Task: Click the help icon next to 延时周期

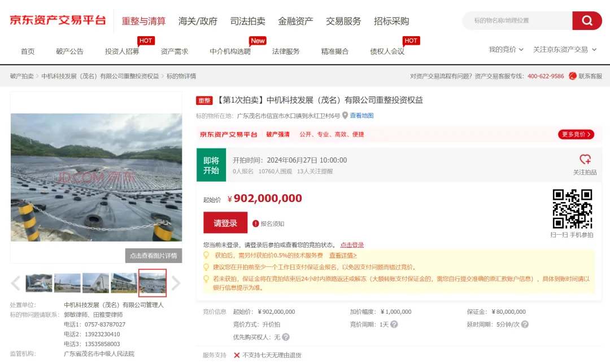Action: [x=525, y=324]
